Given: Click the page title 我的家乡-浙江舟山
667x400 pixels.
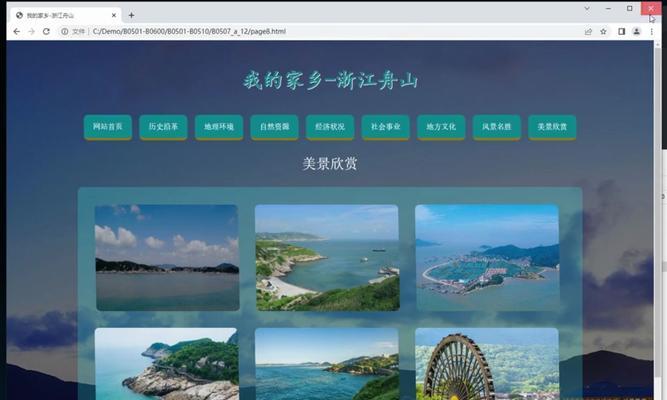Looking at the screenshot, I should 330,80.
